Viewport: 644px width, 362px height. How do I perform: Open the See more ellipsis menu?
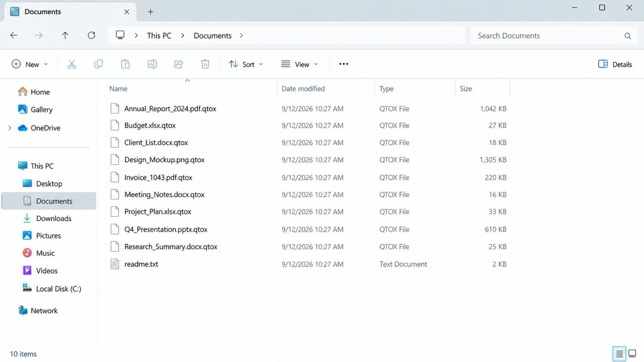pyautogui.click(x=344, y=64)
